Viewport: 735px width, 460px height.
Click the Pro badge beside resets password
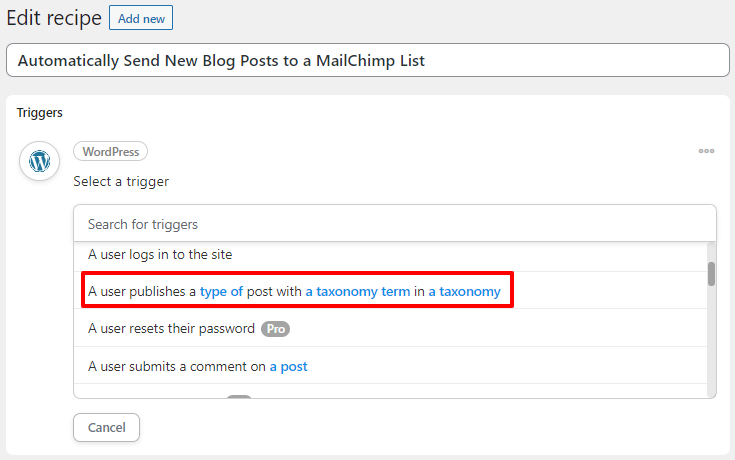tap(275, 329)
